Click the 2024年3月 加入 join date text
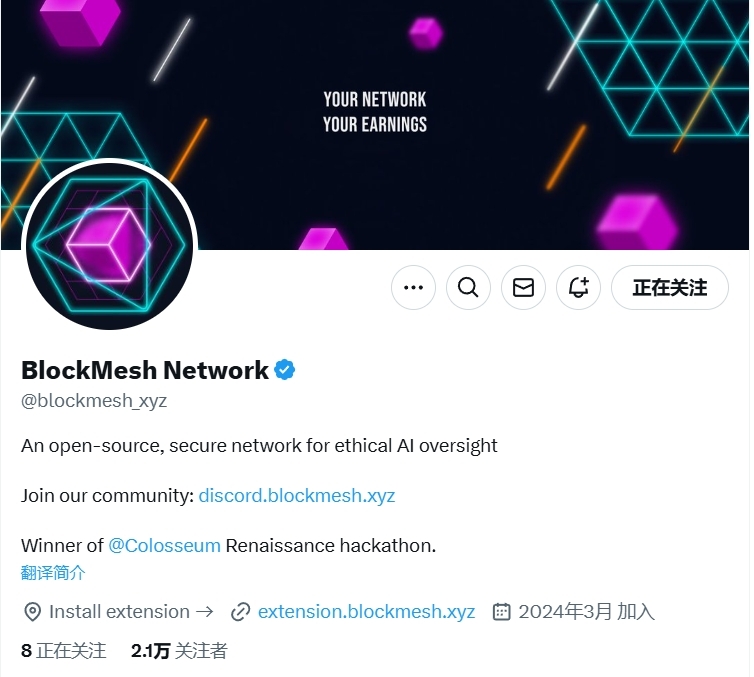Screen dimensions: 754x677 (x=586, y=612)
